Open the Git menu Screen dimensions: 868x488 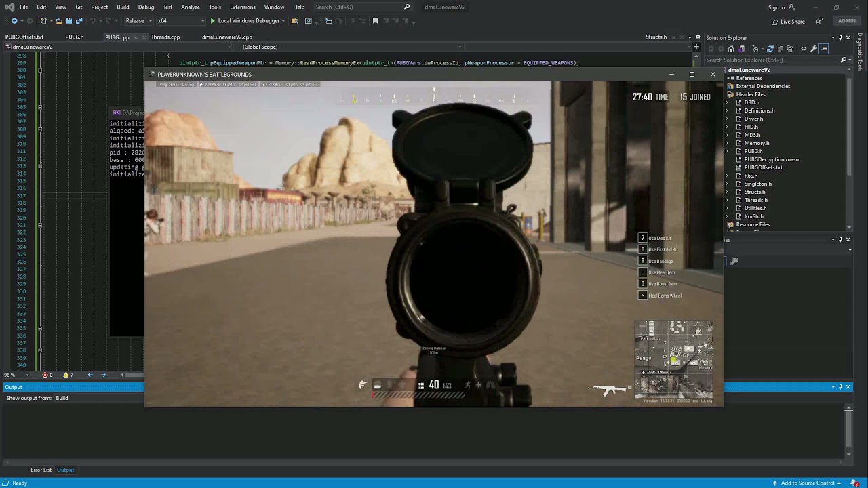[79, 7]
